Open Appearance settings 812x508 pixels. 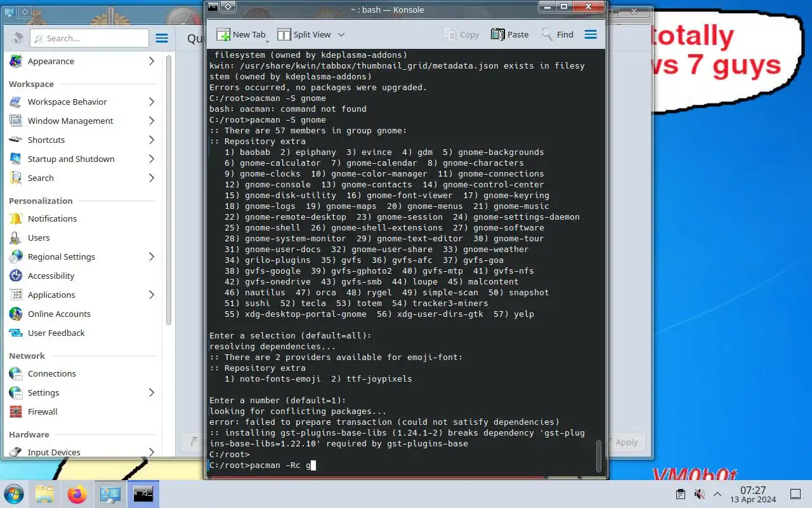[82, 61]
